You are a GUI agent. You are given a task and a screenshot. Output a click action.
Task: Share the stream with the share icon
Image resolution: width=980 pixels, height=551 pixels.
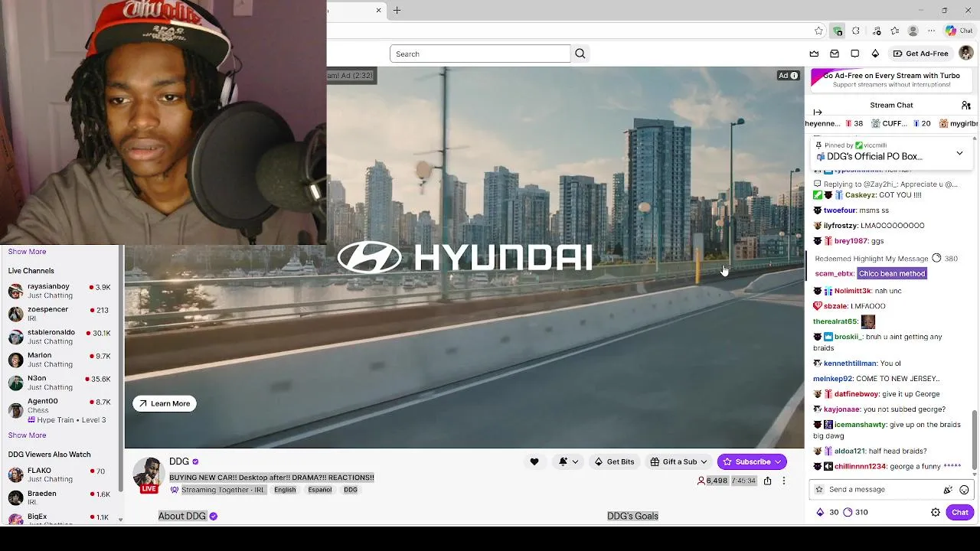point(767,481)
